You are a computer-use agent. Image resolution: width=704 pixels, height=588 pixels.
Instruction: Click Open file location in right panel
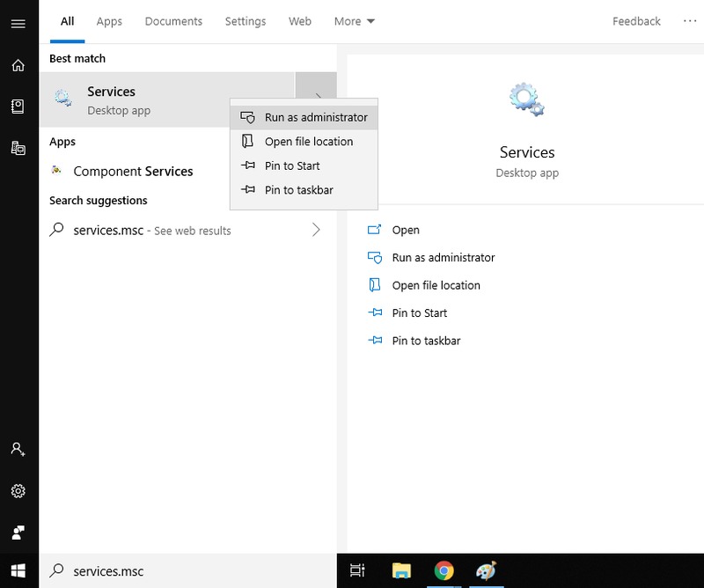(436, 285)
